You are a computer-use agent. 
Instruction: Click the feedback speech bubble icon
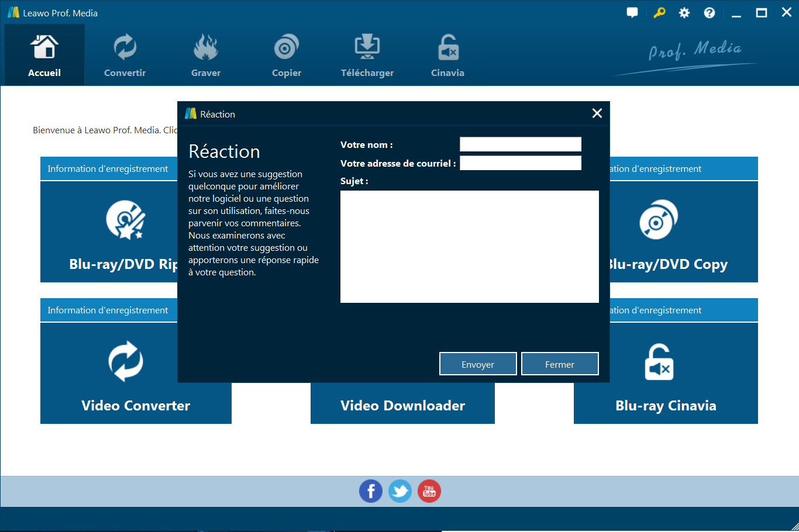(632, 13)
